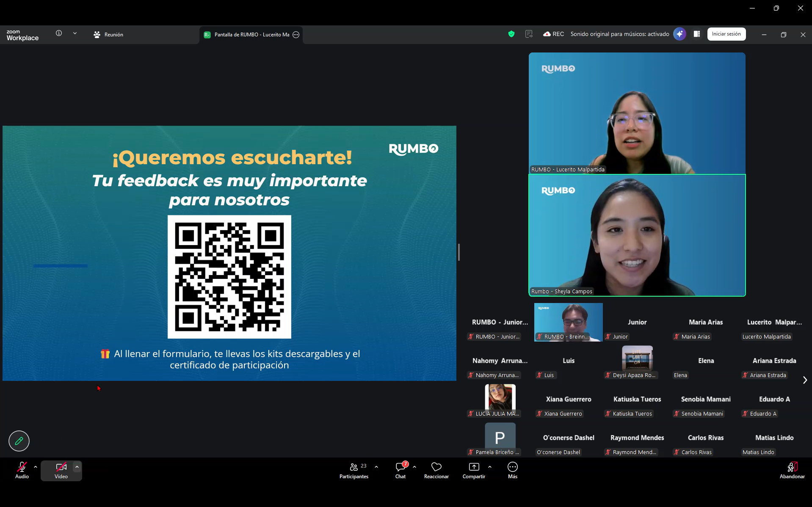
Task: Select Maria Arias participant tile
Action: [x=706, y=322]
